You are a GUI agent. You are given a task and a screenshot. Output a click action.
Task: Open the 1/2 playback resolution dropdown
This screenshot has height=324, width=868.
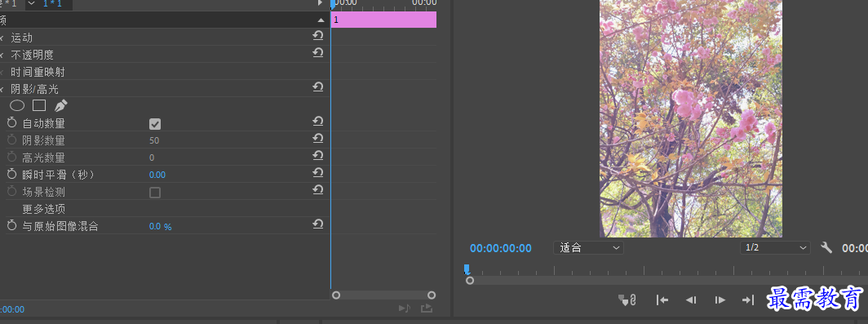point(775,247)
